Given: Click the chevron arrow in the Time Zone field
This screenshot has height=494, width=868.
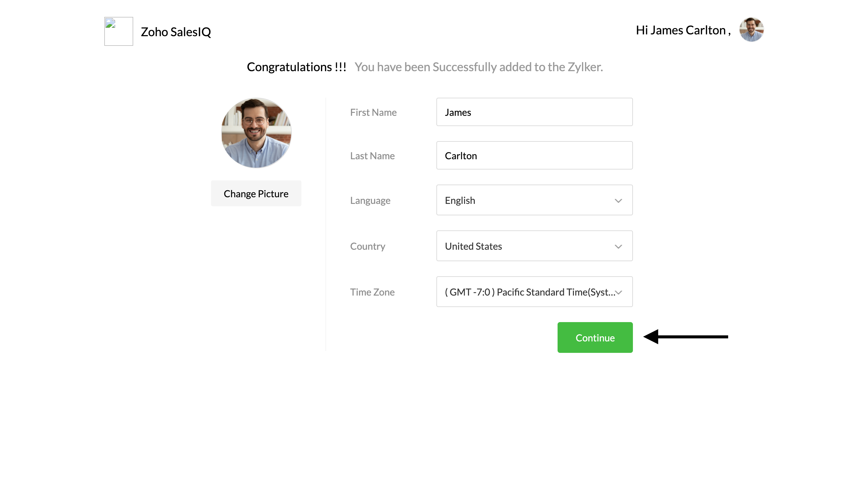Looking at the screenshot, I should coord(619,292).
